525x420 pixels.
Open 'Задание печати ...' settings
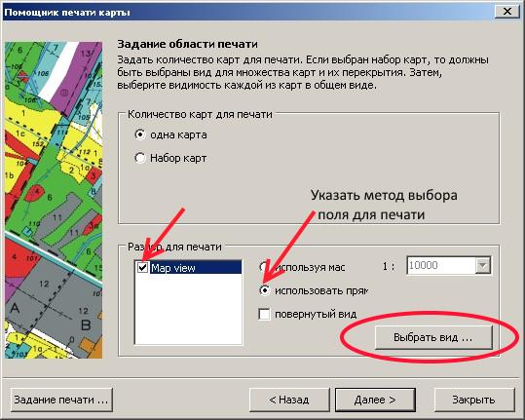coord(61,400)
